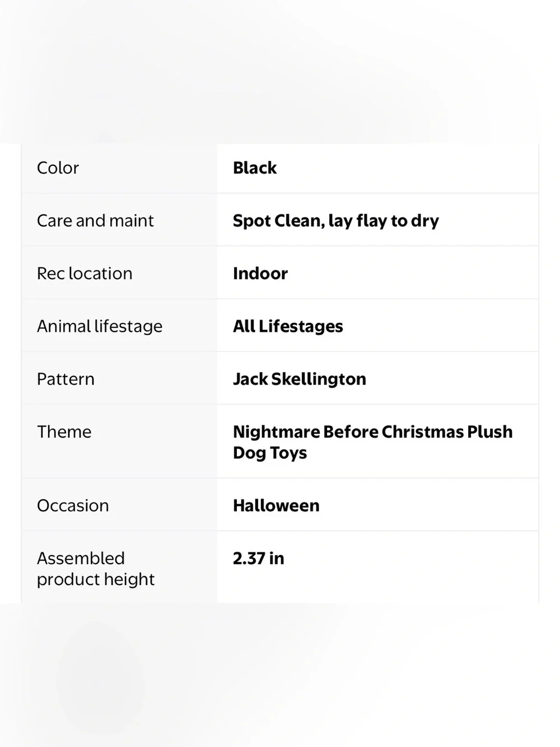
Task: Select the 2.37 in value
Action: 259,558
